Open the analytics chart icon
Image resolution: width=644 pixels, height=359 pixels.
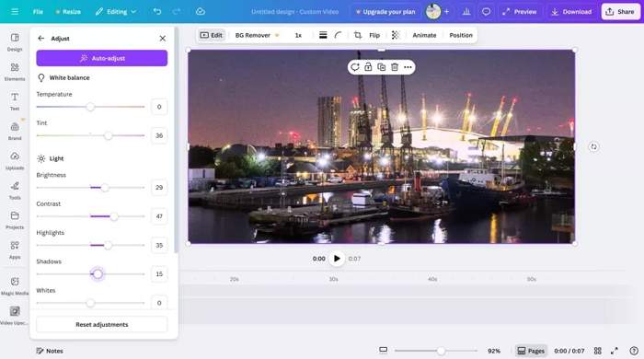click(466, 11)
